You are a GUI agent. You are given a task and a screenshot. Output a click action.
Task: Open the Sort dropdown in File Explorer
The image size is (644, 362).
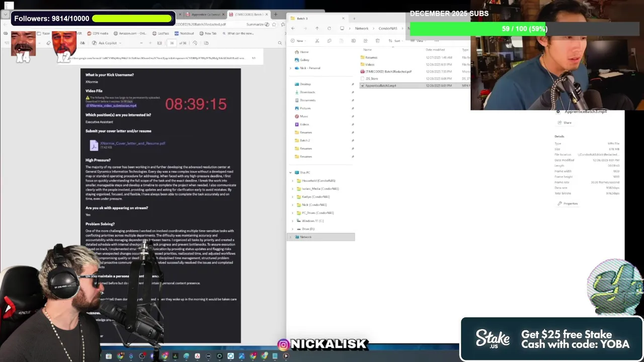pyautogui.click(x=395, y=41)
